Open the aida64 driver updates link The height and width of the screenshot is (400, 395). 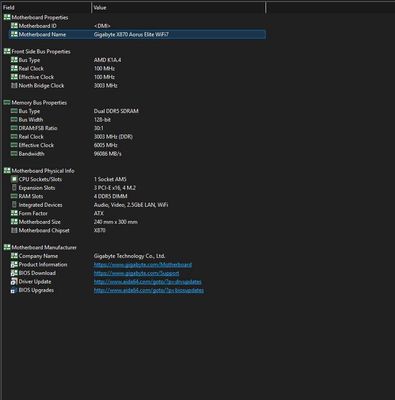click(x=148, y=282)
